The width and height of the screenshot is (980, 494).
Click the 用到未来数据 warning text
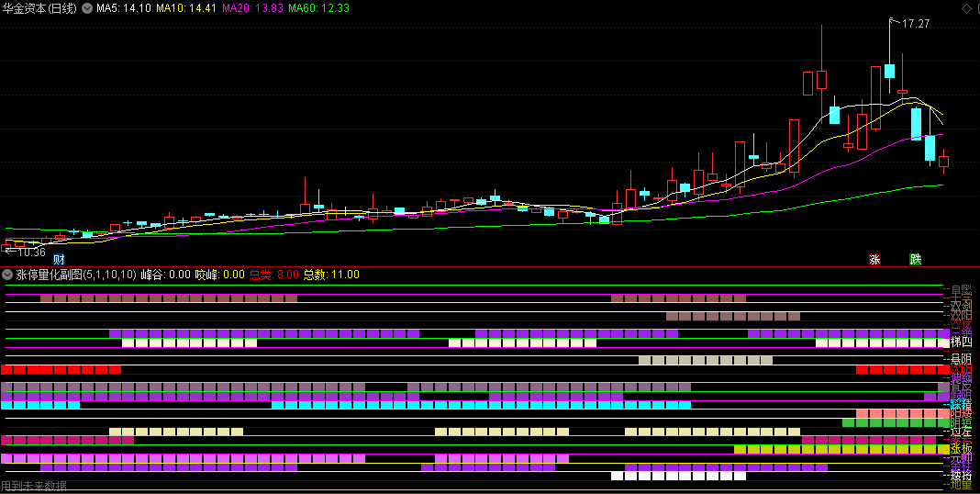click(x=34, y=486)
